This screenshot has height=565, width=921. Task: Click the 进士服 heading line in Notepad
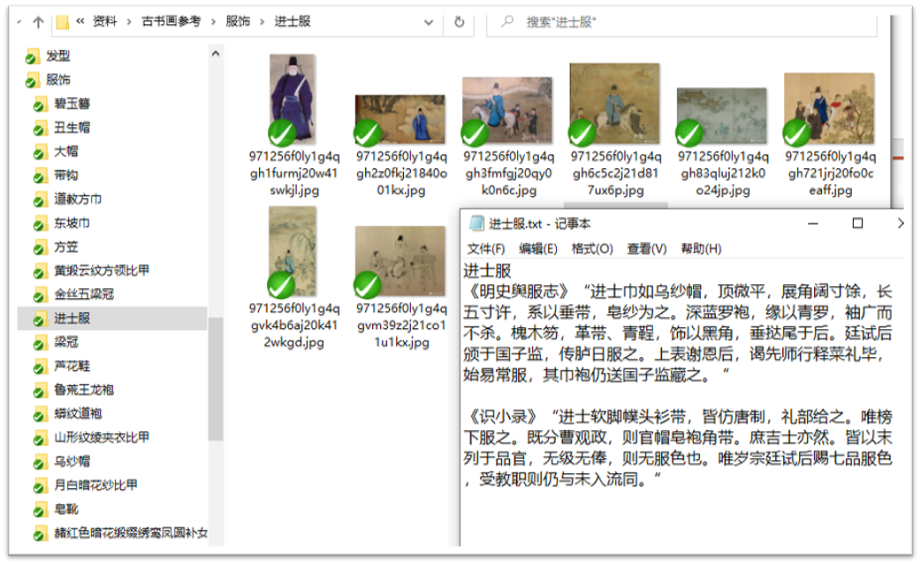click(x=487, y=271)
